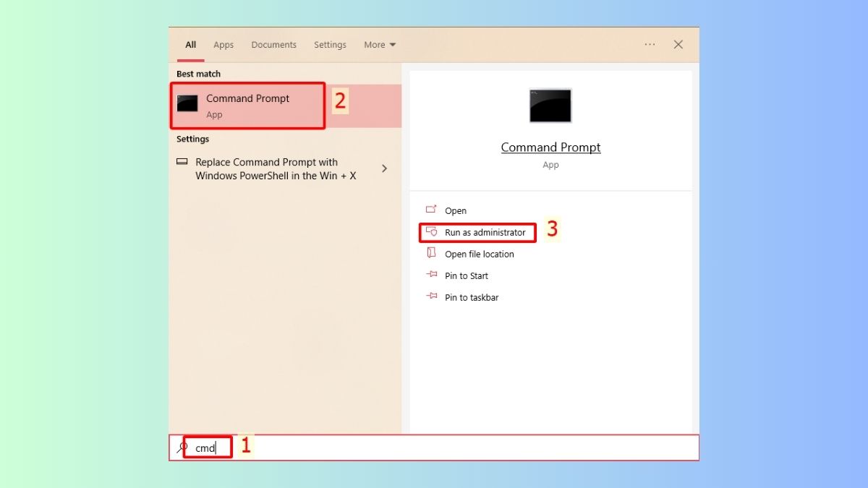Screen dimensions: 868x488
Task: Click the Settings section heading
Action: click(x=192, y=139)
